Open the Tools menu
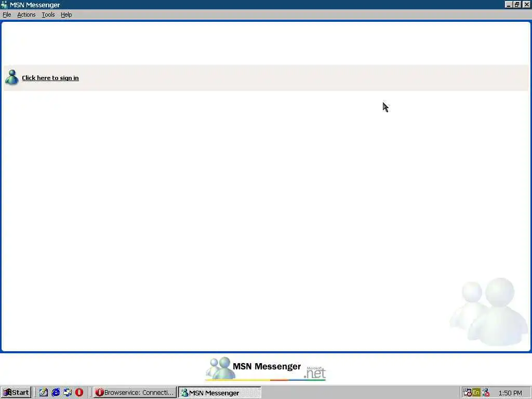This screenshot has height=399, width=532. (48, 15)
